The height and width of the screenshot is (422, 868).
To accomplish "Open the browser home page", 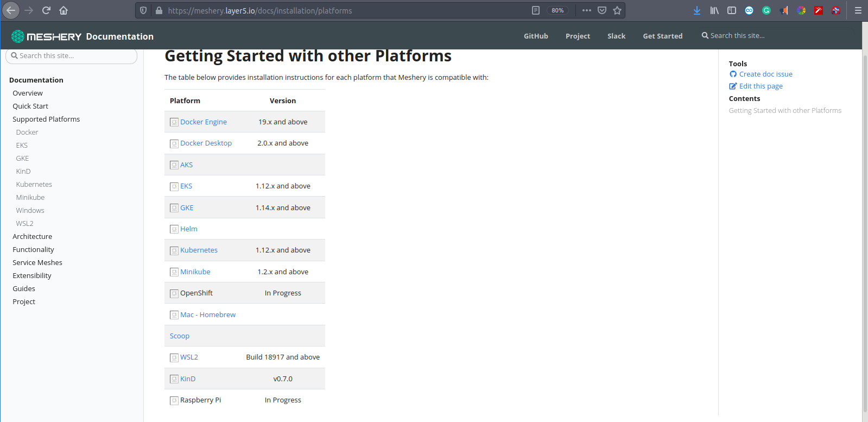I will [64, 10].
